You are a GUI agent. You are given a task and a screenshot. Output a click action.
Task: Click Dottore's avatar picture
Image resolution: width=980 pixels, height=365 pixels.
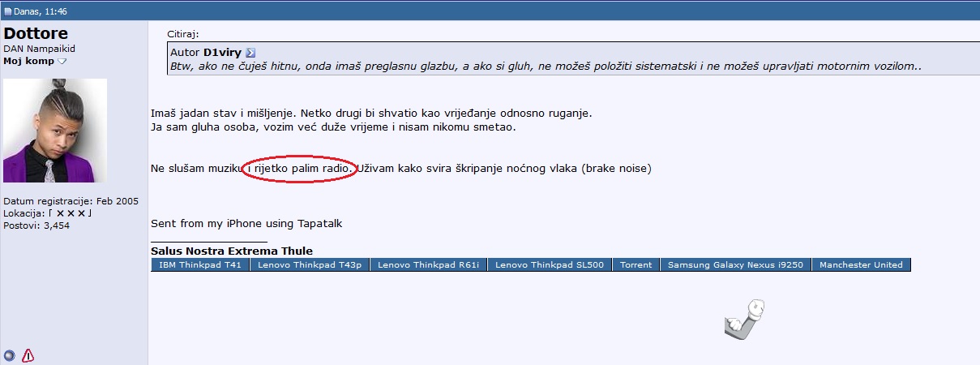55,131
